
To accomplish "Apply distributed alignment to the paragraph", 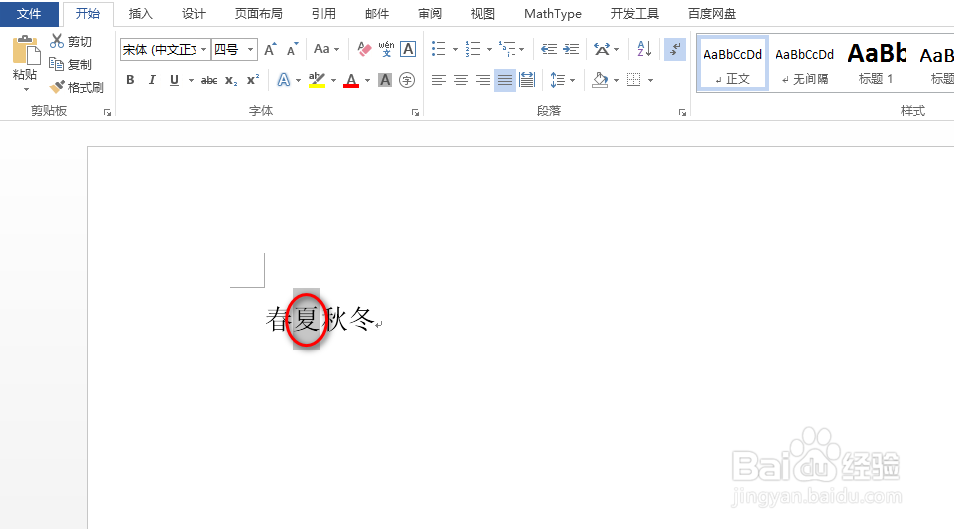I will 527,80.
